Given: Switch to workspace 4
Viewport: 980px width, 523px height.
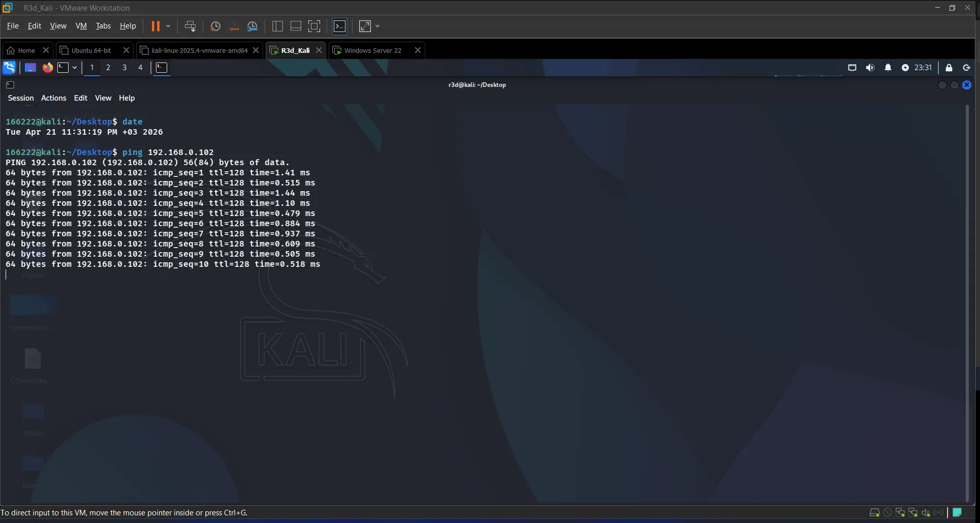Looking at the screenshot, I should [141, 68].
